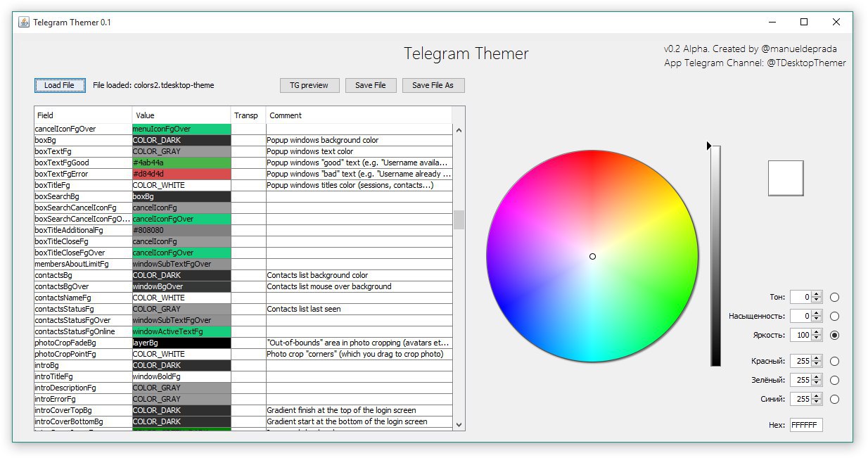Click the green #4ab44a value cell
Screen dimensions: 868x458
tap(181, 163)
